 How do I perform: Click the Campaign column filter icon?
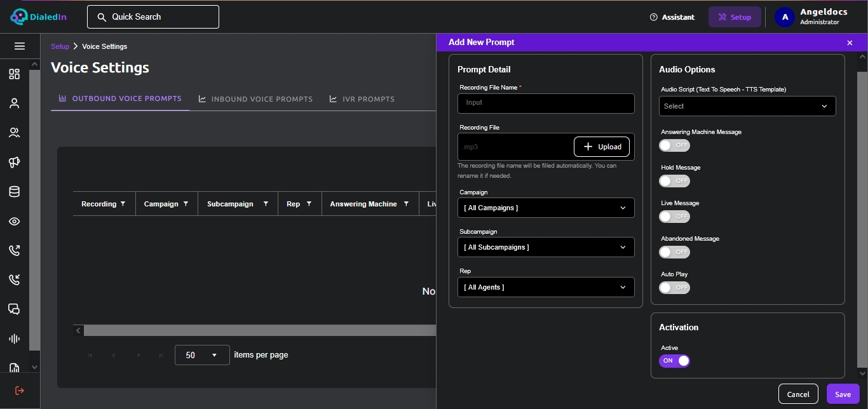[x=186, y=204]
